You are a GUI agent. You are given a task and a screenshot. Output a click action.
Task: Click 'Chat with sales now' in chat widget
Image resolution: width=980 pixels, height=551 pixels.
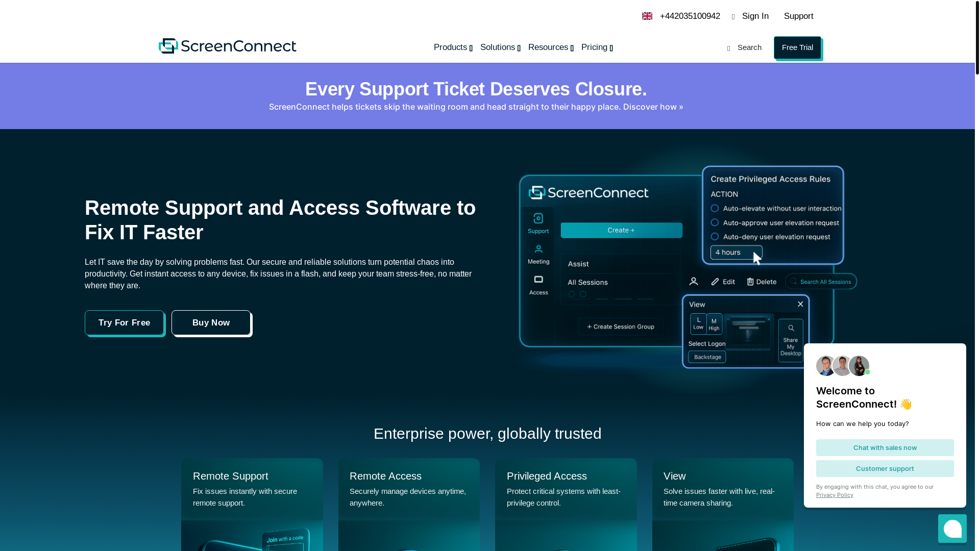pos(885,447)
